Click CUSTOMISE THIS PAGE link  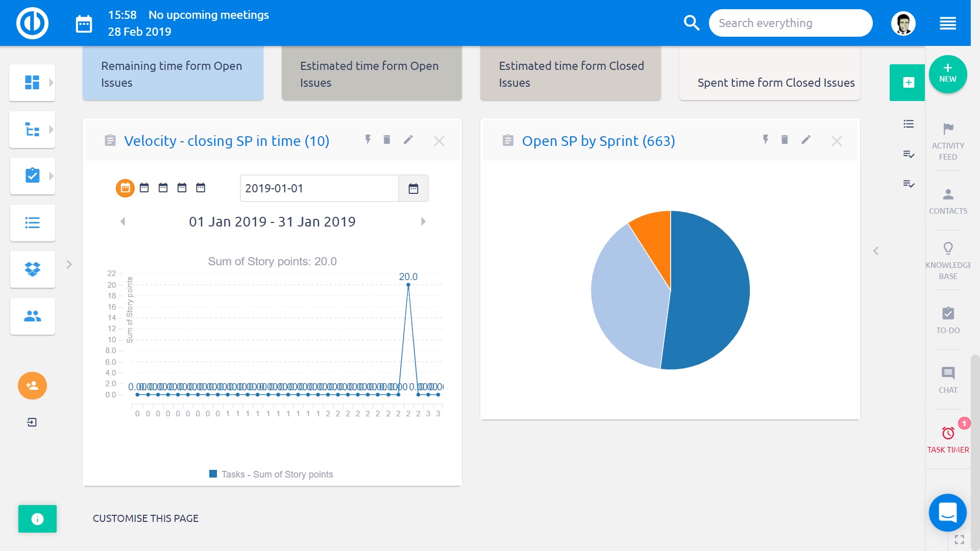[145, 518]
